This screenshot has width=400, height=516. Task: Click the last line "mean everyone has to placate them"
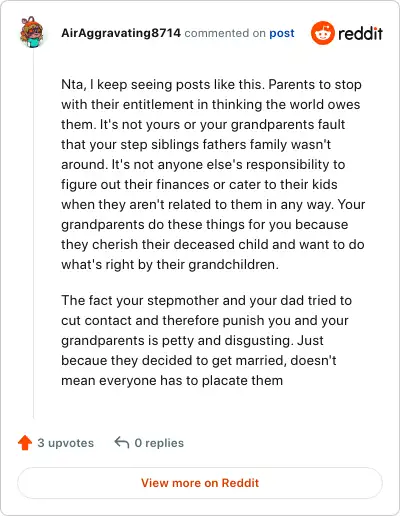[172, 380]
